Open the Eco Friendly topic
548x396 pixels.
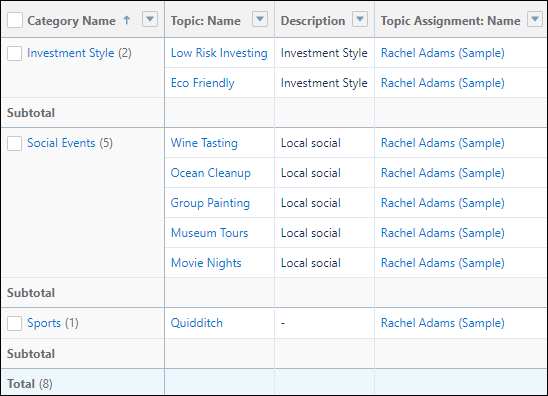click(203, 83)
